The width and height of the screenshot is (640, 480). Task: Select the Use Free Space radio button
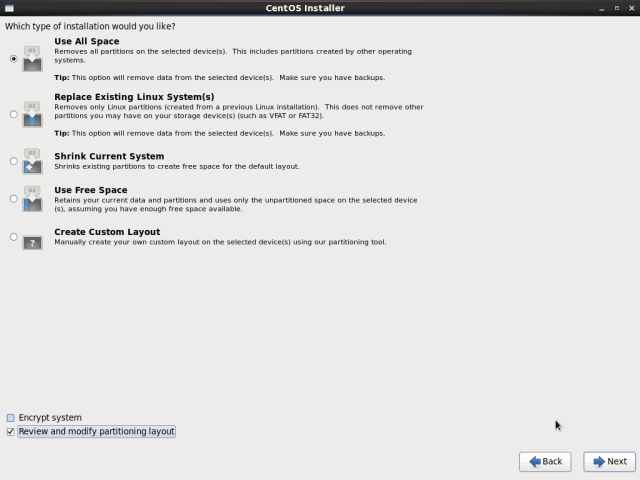pos(13,198)
